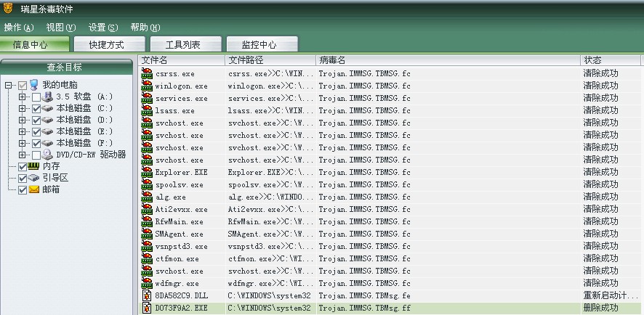Image resolution: width=644 pixels, height=315 pixels.
Task: Click the 3.5 floppy drive A: icon
Action: pos(48,97)
